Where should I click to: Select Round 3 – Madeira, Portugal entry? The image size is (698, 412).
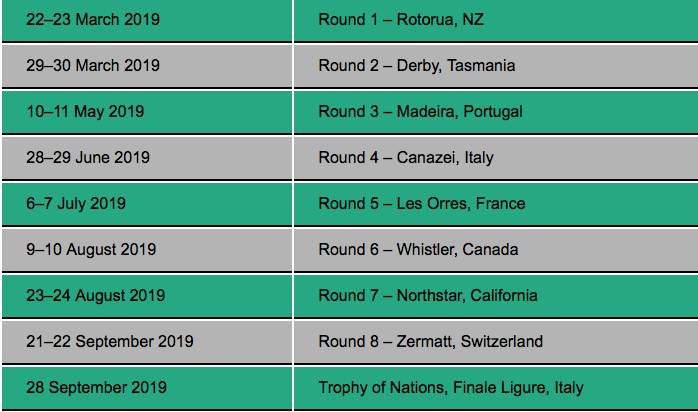[420, 112]
